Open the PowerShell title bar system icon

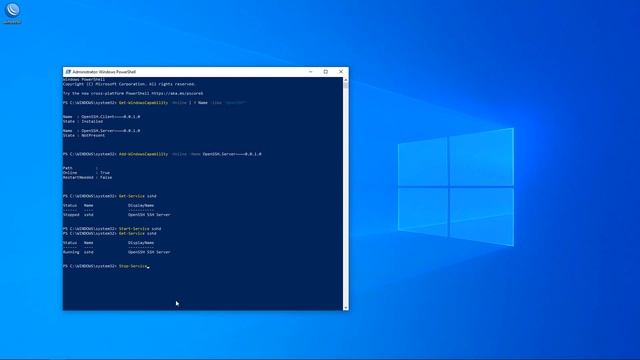68,72
